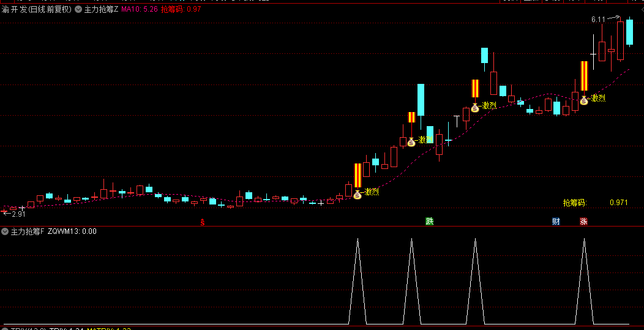The height and width of the screenshot is (330, 644).
Task: Open the dropdown arrow beside 主力抢筹F
Action: [5, 231]
